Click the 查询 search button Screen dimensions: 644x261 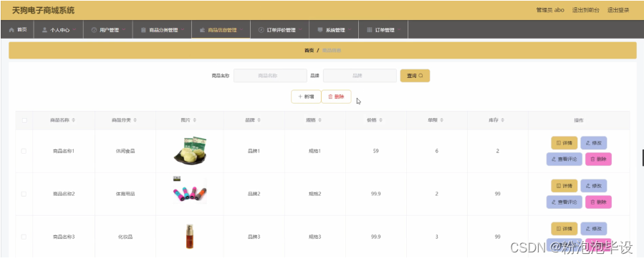[415, 76]
